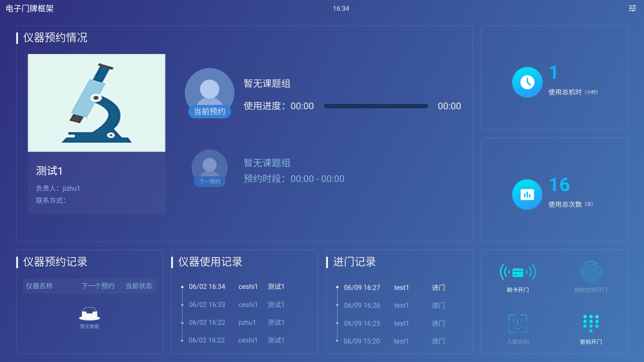Click the 指纹识别开门 label
644x362 pixels.
(x=591, y=290)
